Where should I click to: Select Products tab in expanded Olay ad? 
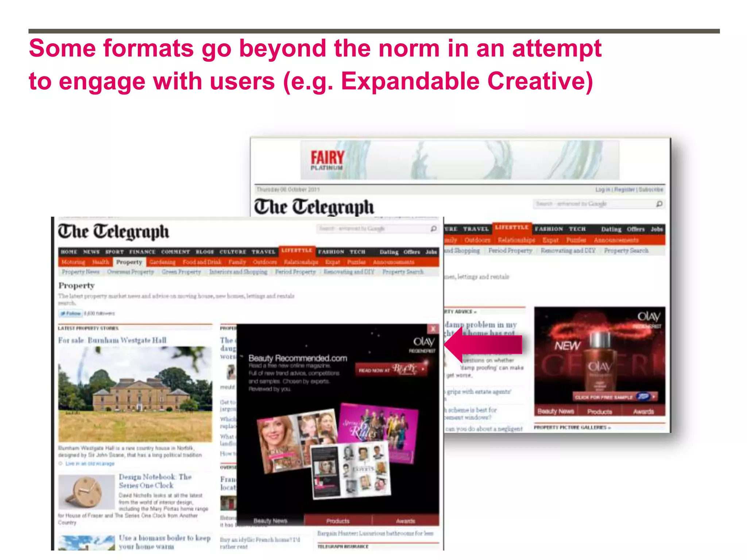pyautogui.click(x=338, y=521)
